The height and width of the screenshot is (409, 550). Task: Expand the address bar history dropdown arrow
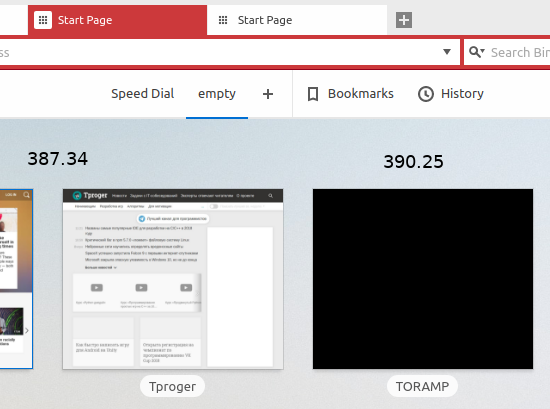[x=447, y=52]
